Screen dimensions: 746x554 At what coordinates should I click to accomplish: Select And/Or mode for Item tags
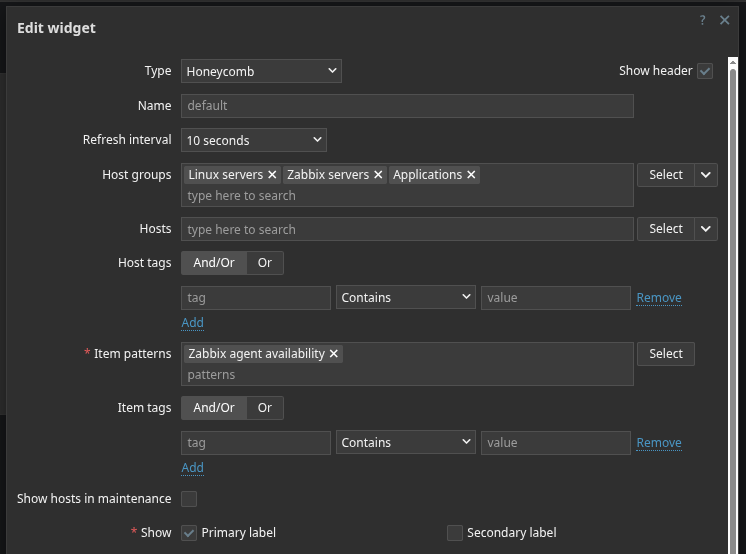click(214, 408)
